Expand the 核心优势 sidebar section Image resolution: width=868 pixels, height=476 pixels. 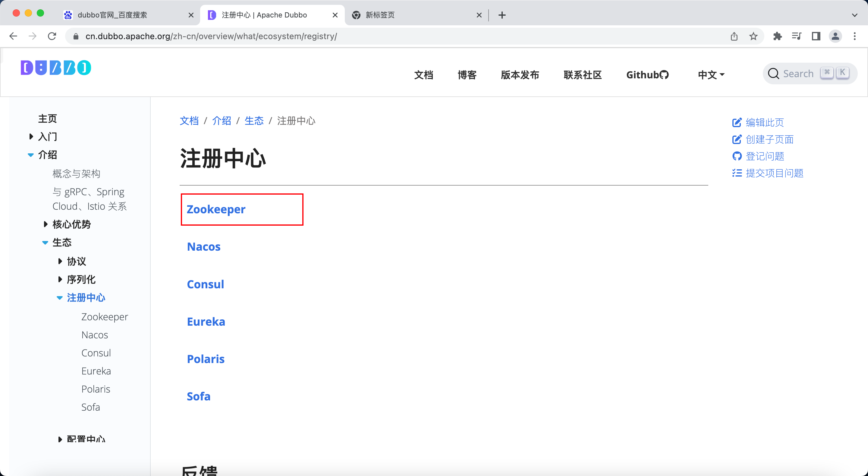(46, 224)
